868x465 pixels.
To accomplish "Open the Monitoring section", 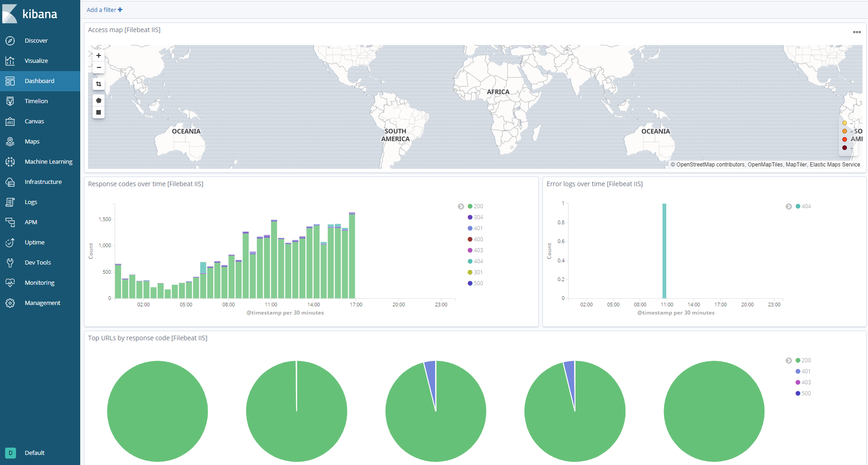I will tap(39, 283).
